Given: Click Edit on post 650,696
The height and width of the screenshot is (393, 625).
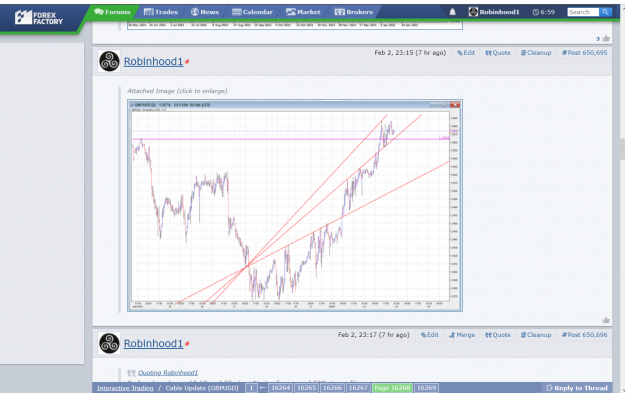Looking at the screenshot, I should point(430,335).
